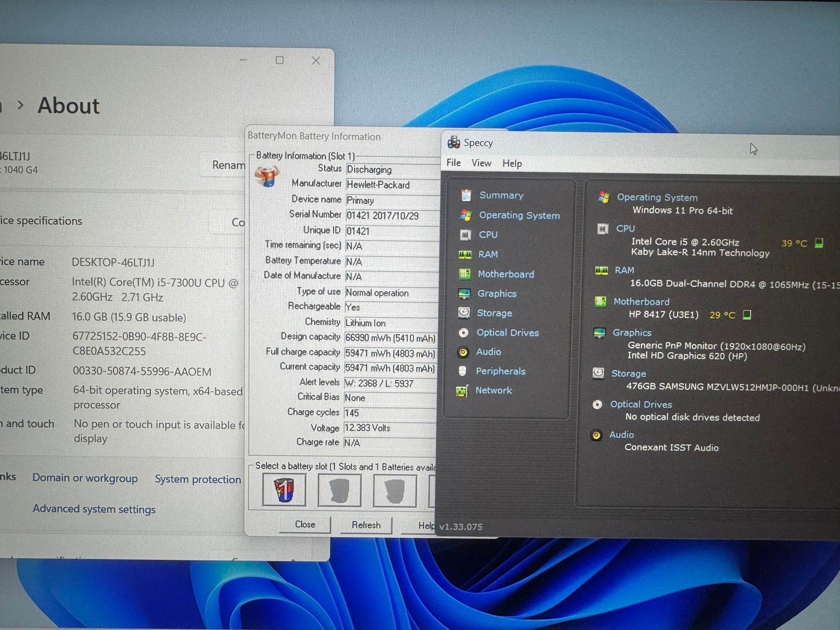Click Refresh button in BatteryMon window
Image resolution: width=840 pixels, height=630 pixels.
click(366, 525)
